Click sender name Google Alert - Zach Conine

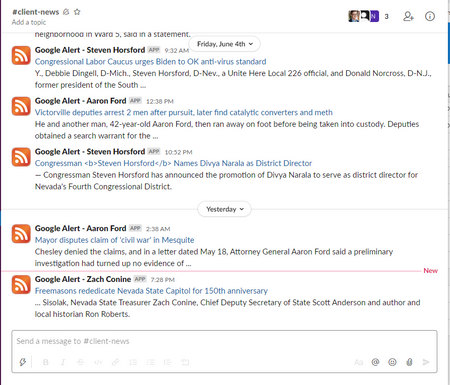click(83, 279)
